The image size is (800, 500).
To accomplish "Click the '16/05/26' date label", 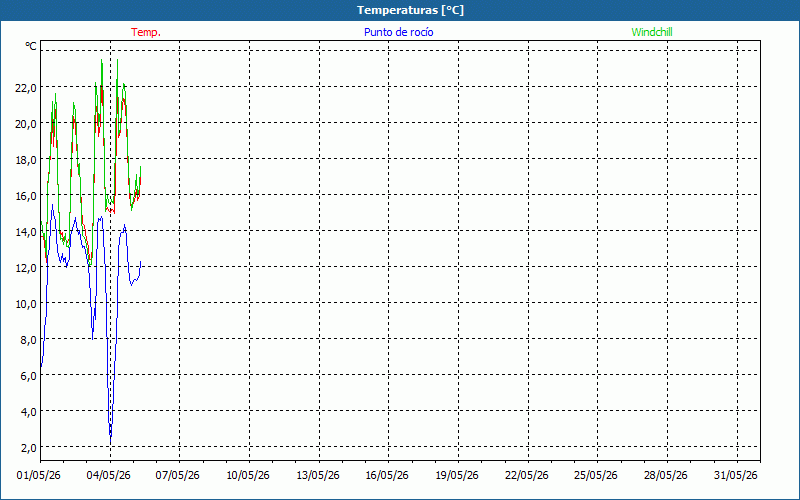I will (387, 475).
